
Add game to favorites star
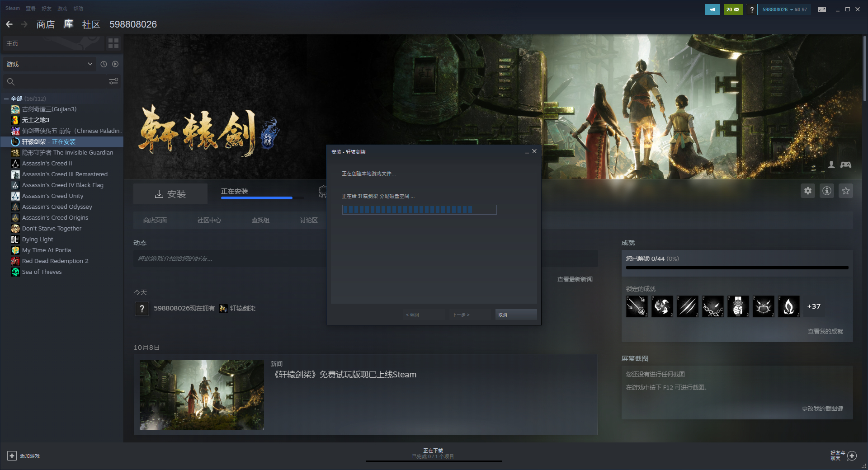point(846,191)
